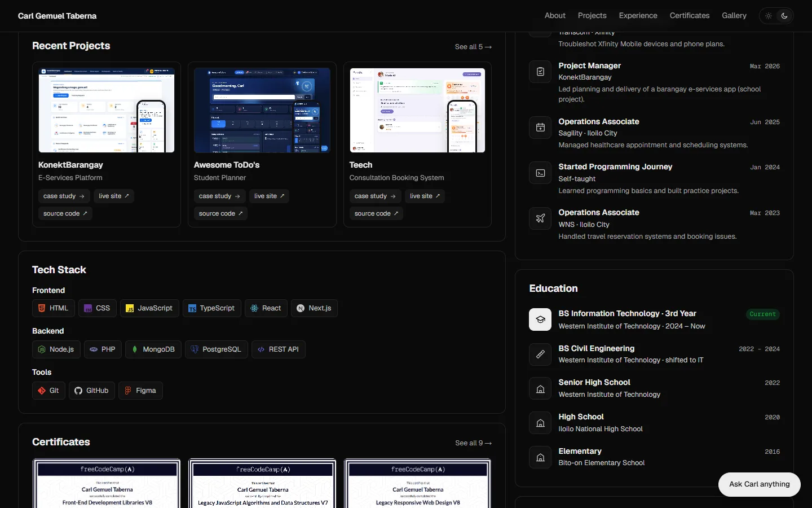
Task: Go to the Projects nav item
Action: coord(592,16)
